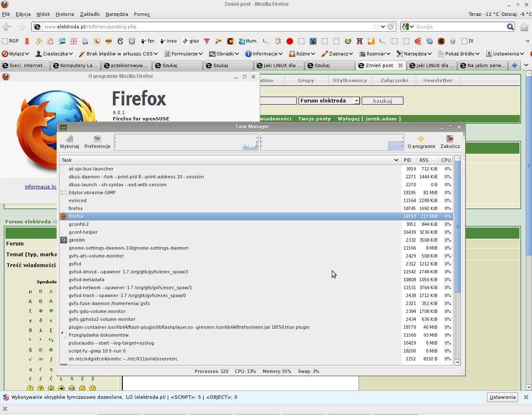Open the Informacje dropdown

click(x=264, y=54)
